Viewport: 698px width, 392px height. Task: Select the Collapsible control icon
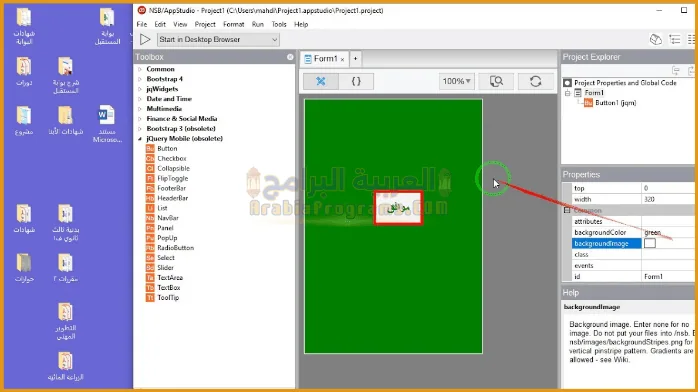click(x=150, y=169)
